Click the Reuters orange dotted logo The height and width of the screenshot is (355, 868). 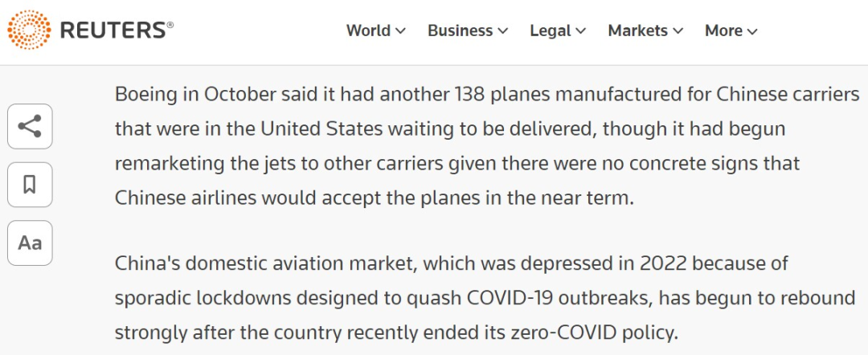click(29, 31)
